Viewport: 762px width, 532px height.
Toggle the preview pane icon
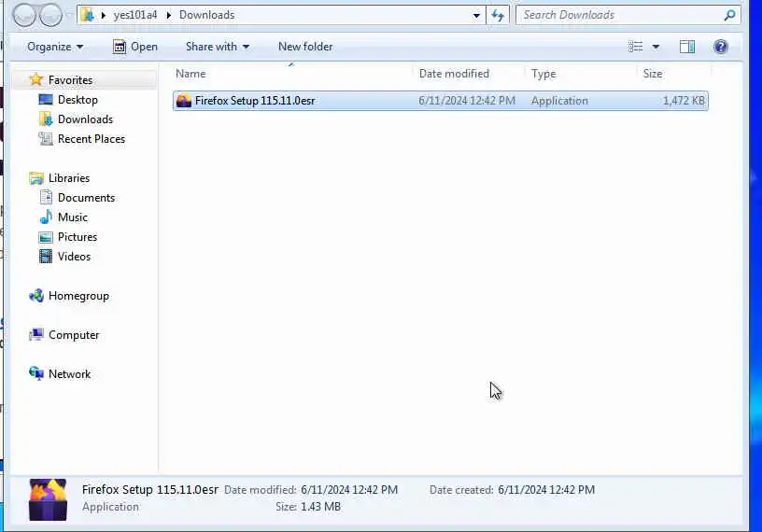click(687, 47)
